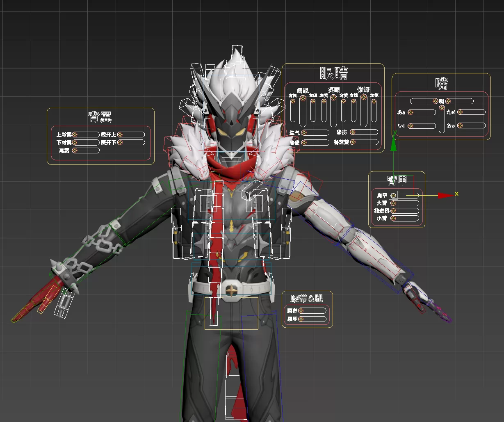
Task: Click the 眼睛 panel title text
Action: [x=334, y=73]
